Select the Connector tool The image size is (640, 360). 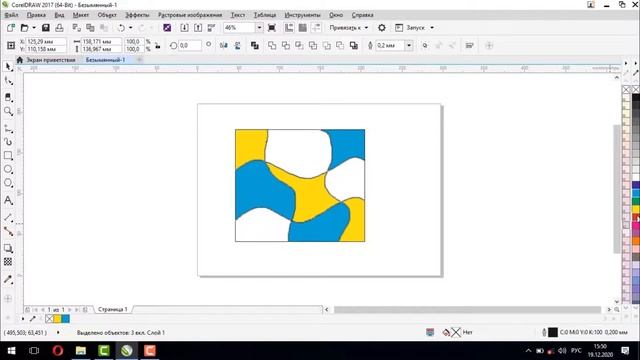click(x=8, y=231)
